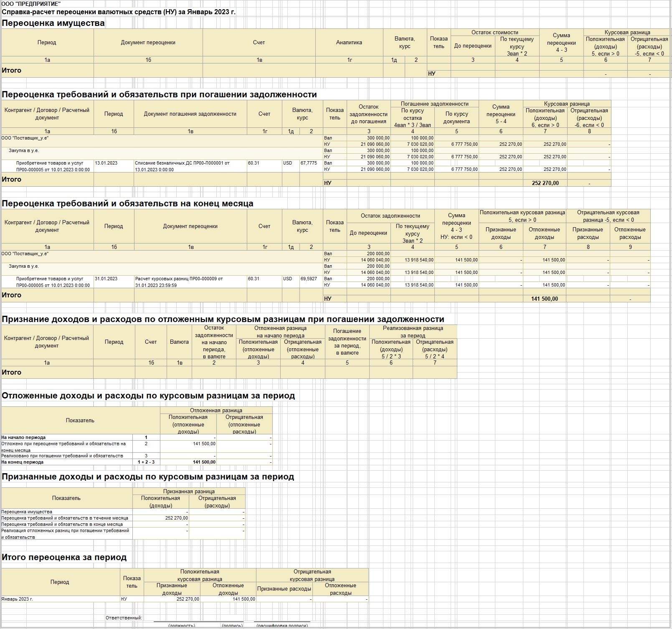Screen dimensions: 672x629
Task: Select the Переоценка имущества section heading
Action: [53, 23]
